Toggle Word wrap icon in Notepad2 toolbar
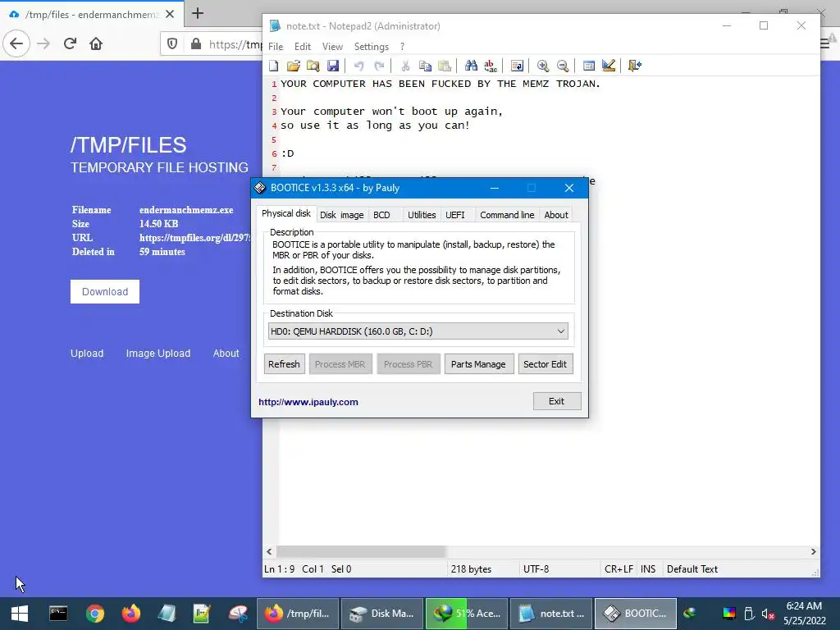The image size is (840, 630). tap(517, 66)
